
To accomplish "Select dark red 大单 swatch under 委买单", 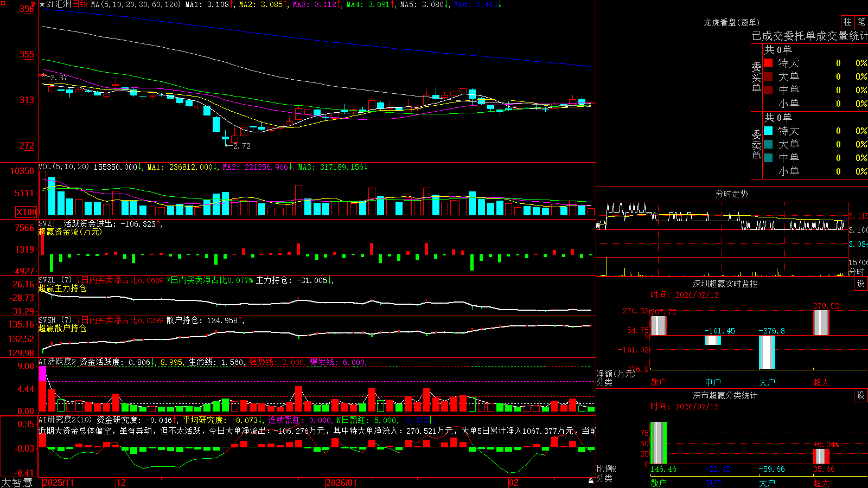I will point(768,76).
